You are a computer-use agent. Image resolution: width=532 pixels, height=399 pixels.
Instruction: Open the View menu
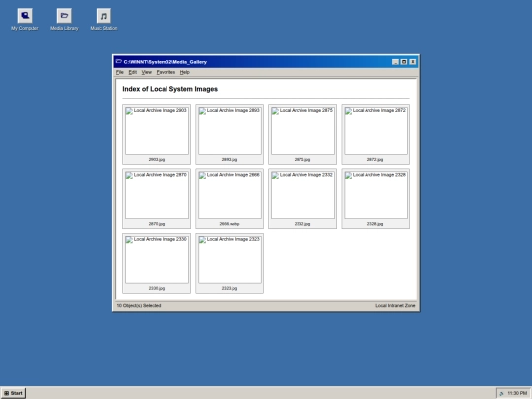coord(147,72)
